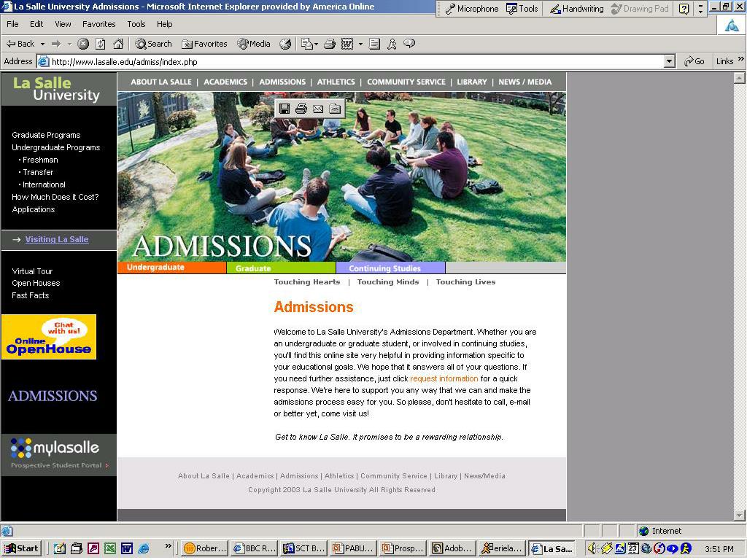Image resolution: width=747 pixels, height=560 pixels.
Task: Open the Favorites menu
Action: pos(98,24)
